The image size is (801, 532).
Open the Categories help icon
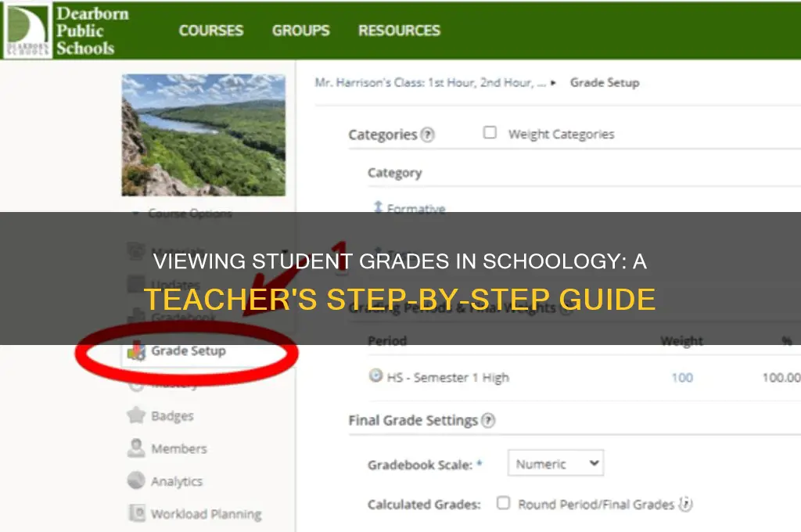point(428,135)
